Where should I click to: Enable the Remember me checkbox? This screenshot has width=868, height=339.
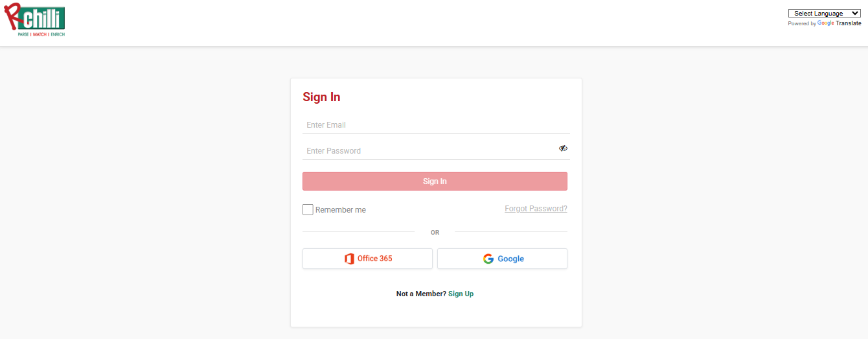coord(308,210)
